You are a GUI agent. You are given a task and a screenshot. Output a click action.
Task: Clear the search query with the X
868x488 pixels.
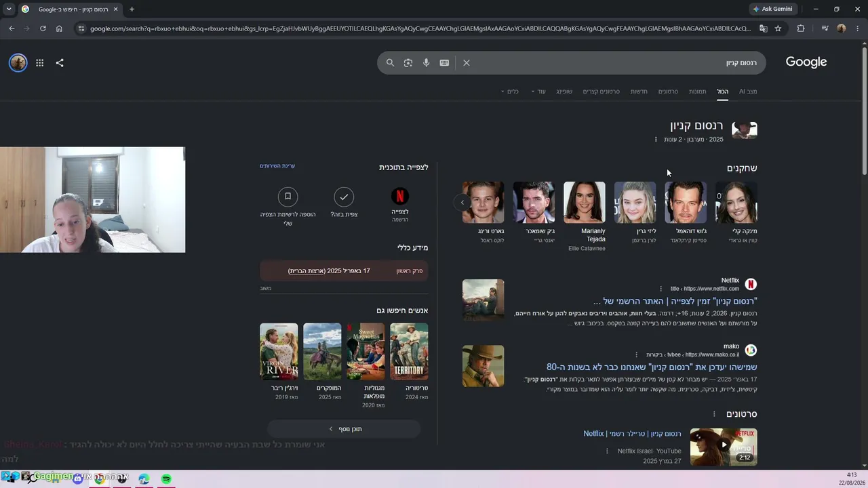(467, 62)
